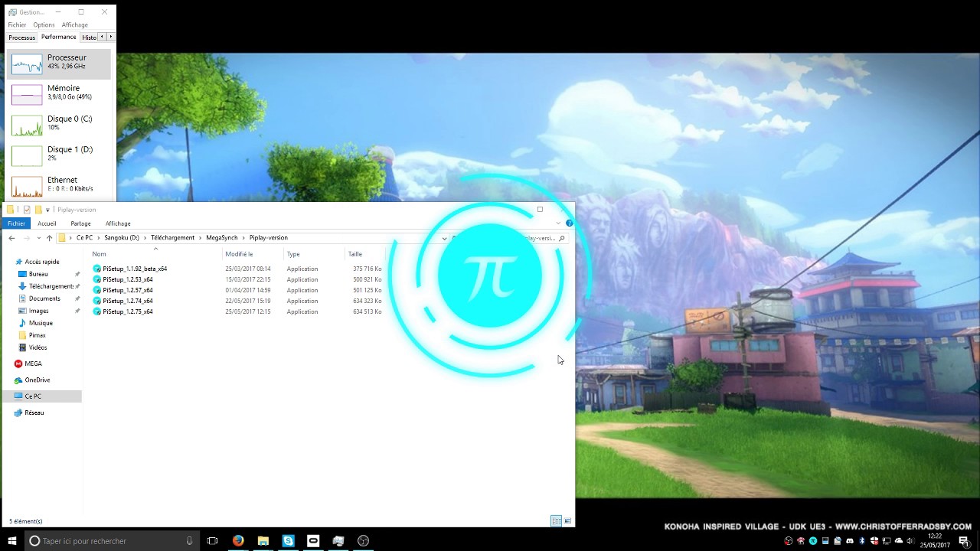
Task: Sort files by Nom column
Action: (x=99, y=254)
